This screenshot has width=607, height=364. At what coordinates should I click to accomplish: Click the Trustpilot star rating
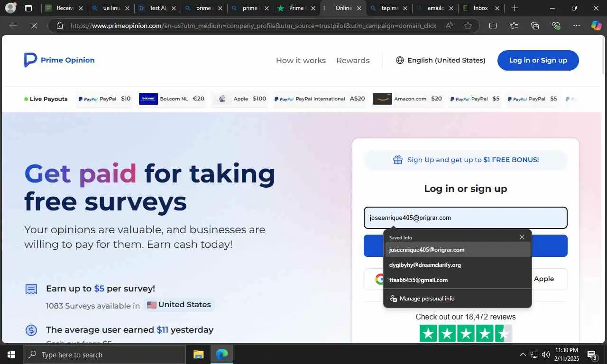(466, 334)
